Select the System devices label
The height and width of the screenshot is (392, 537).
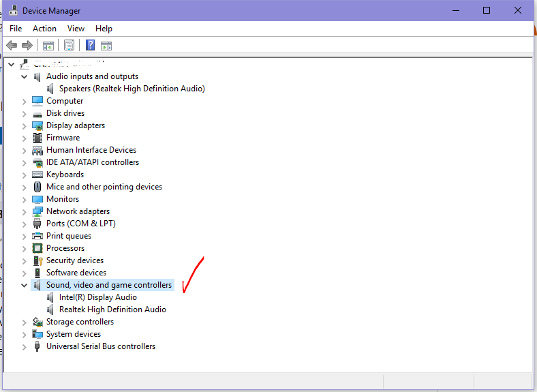coord(74,334)
